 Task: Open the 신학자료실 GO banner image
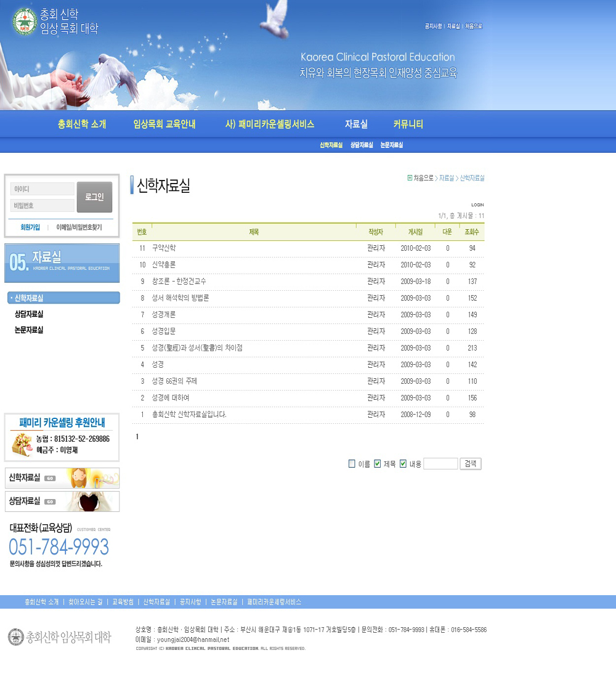[x=62, y=478]
